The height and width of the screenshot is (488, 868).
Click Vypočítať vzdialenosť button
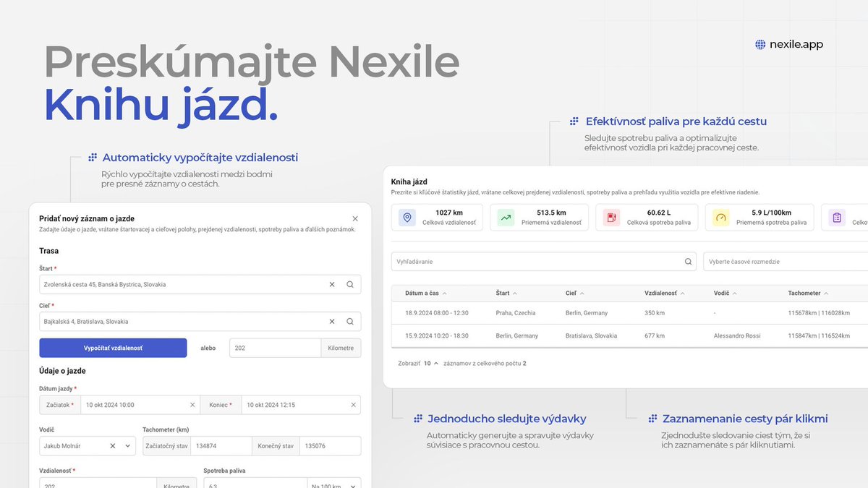pos(113,348)
